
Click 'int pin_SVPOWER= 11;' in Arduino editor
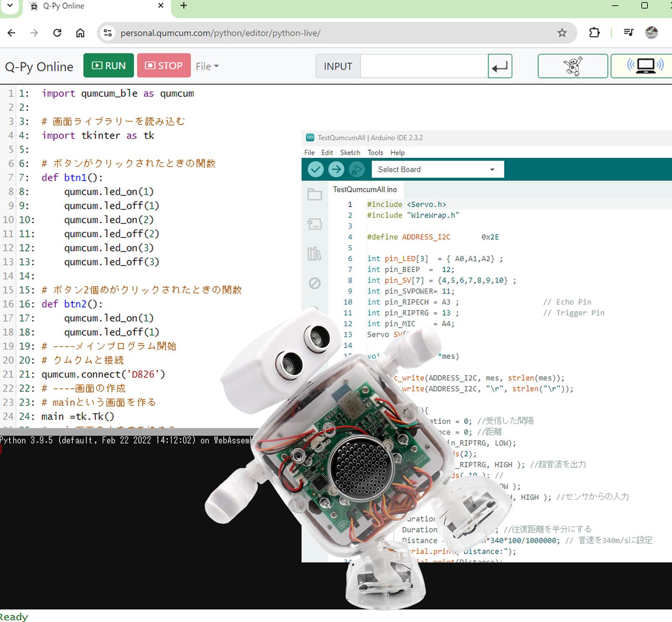410,291
